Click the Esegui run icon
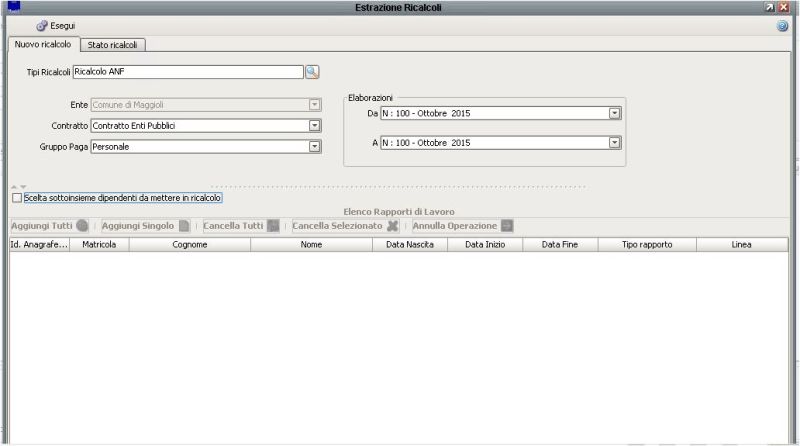800x446 pixels. click(x=42, y=25)
